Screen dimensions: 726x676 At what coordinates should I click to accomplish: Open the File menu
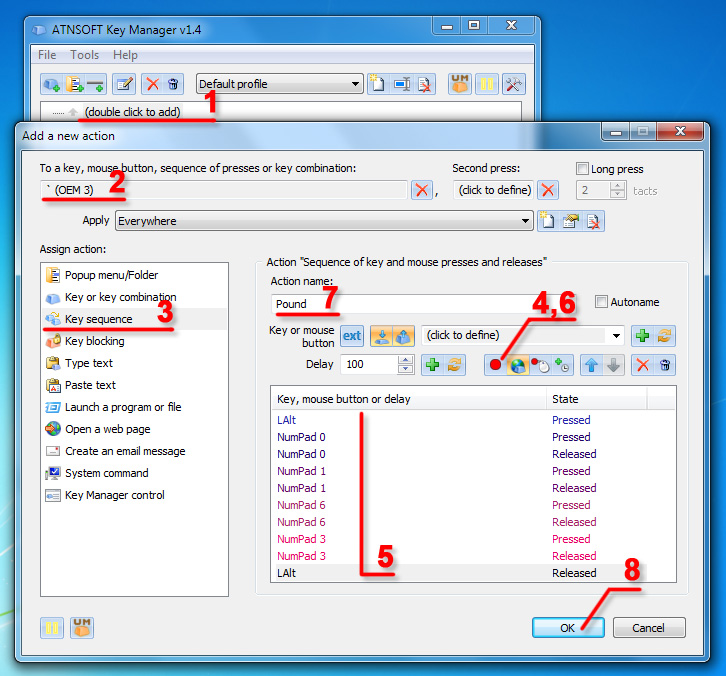click(x=47, y=55)
